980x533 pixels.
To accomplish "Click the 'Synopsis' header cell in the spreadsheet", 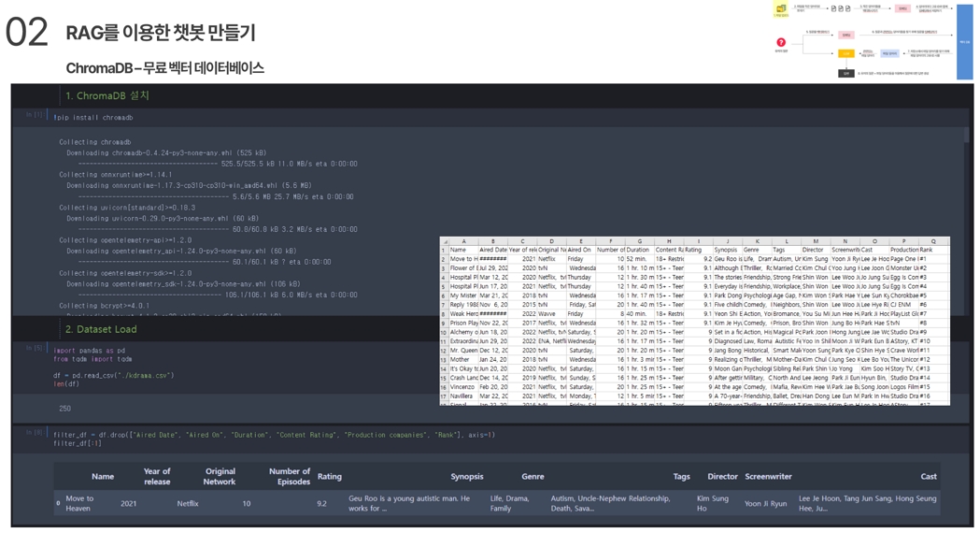I will point(727,250).
